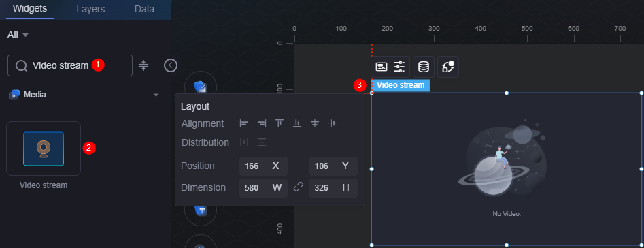This screenshot has height=248, width=644.
Task: Click the Dimension W field showing 580
Action: pos(263,188)
